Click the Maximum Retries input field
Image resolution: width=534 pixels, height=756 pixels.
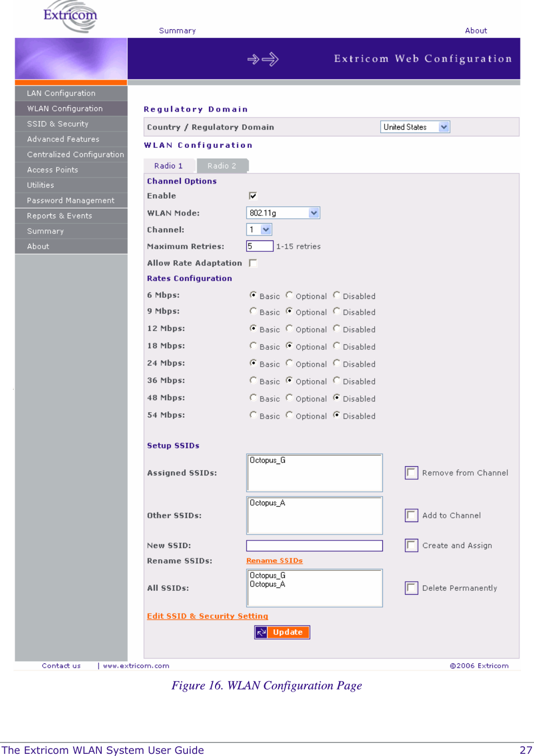tap(260, 246)
